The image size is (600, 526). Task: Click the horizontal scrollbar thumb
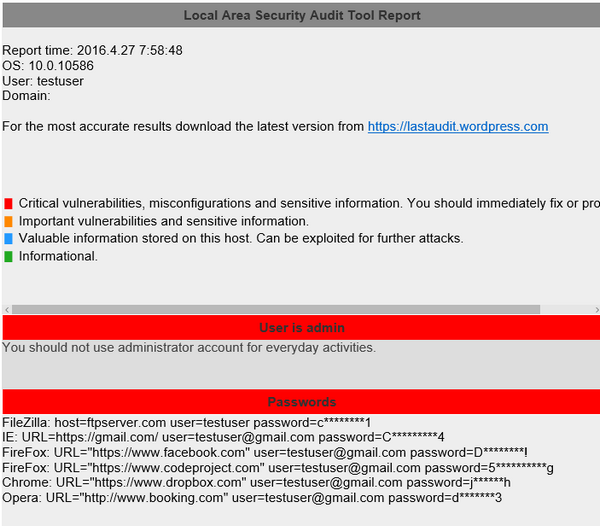click(275, 310)
